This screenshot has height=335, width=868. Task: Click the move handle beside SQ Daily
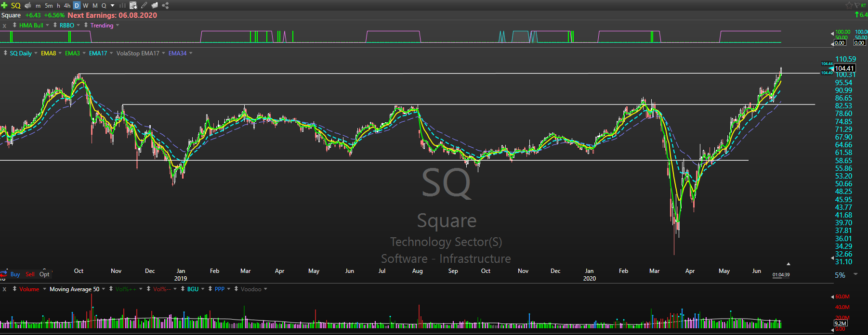[x=5, y=53]
